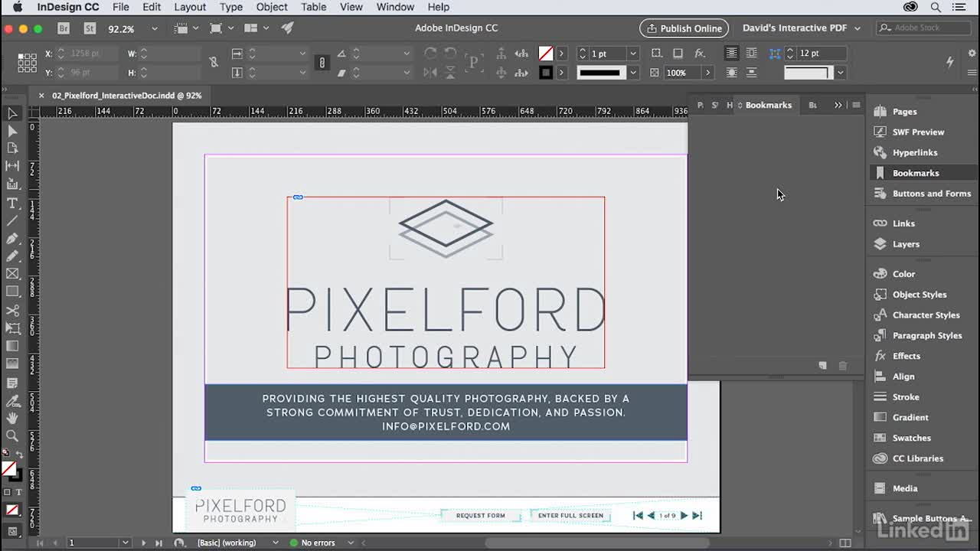Select the Pen tool
980x551 pixels.
coord(12,238)
